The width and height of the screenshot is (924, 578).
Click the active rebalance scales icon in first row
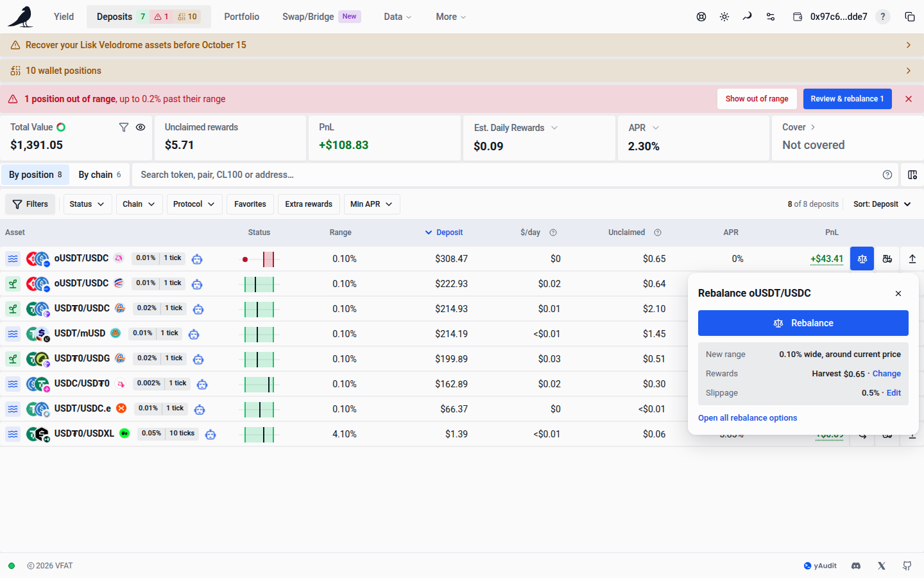pos(862,259)
